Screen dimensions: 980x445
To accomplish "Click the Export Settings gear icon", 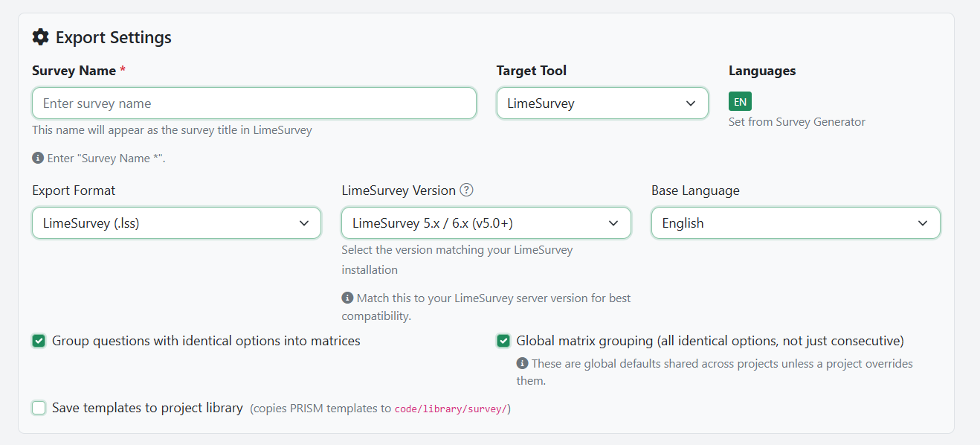I will click(x=41, y=37).
